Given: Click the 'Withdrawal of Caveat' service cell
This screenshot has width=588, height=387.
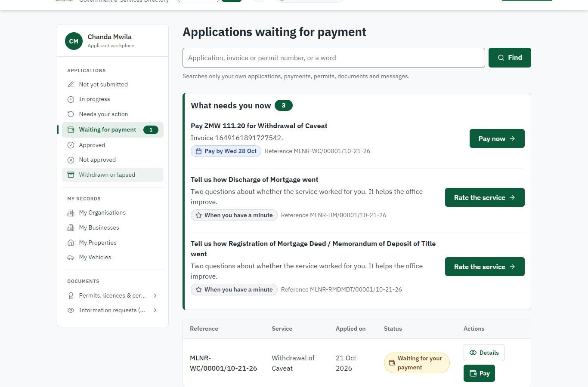Looking at the screenshot, I should pos(293,363).
